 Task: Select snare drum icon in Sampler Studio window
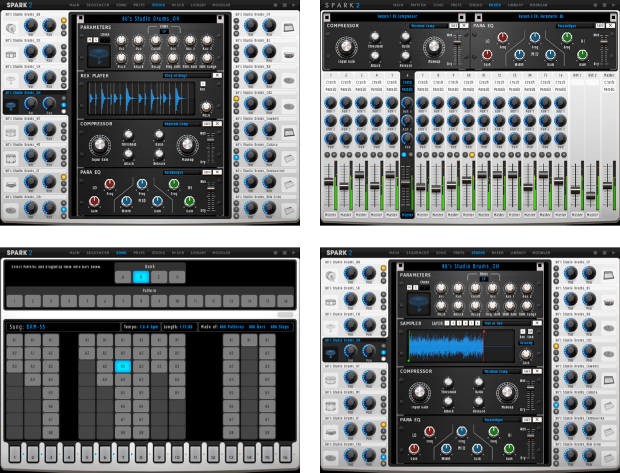point(331,302)
